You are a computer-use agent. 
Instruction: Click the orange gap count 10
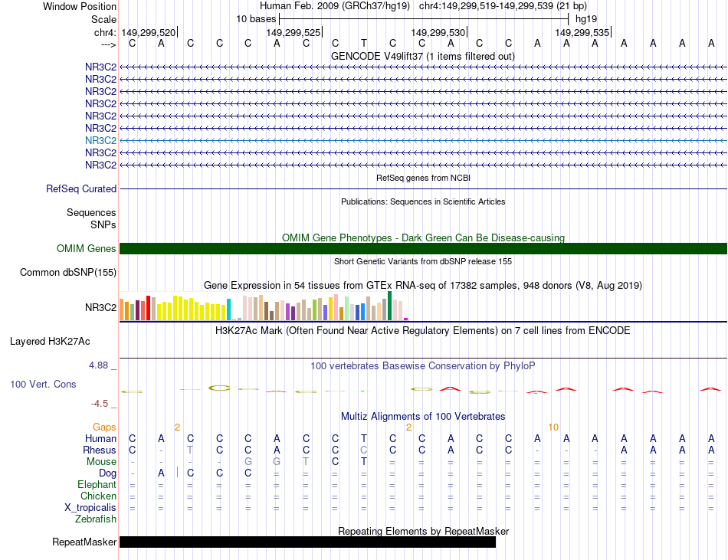[553, 427]
